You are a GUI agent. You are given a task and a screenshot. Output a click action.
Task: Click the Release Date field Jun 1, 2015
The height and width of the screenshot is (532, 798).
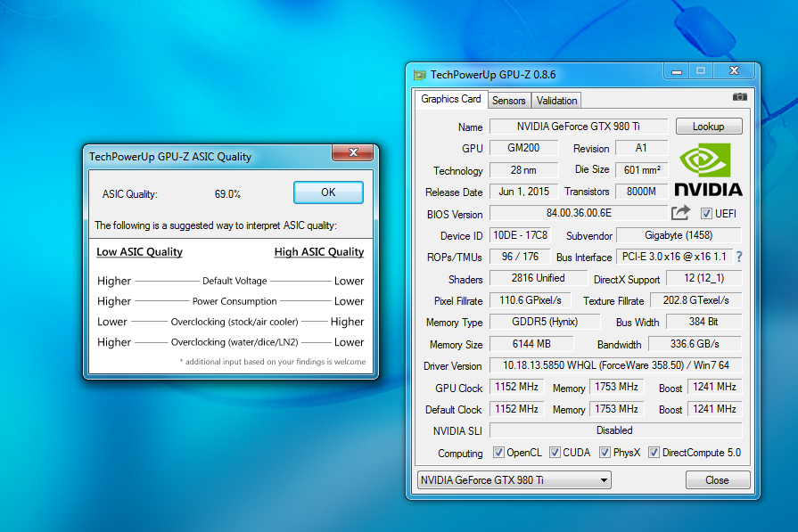tap(523, 192)
